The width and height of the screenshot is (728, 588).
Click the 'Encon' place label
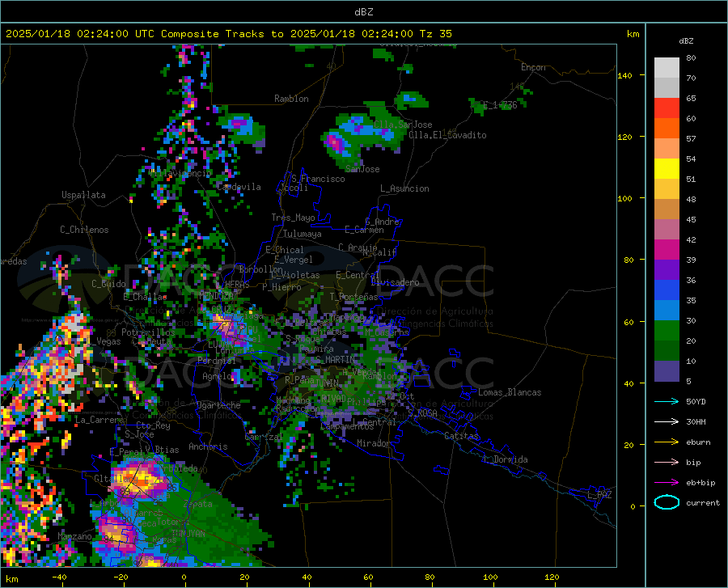pyautogui.click(x=533, y=67)
